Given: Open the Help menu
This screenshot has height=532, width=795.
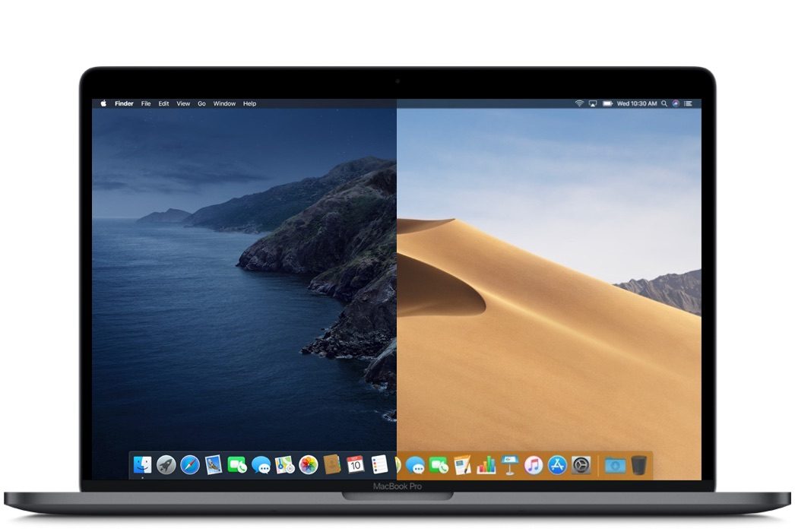Looking at the screenshot, I should [x=249, y=103].
